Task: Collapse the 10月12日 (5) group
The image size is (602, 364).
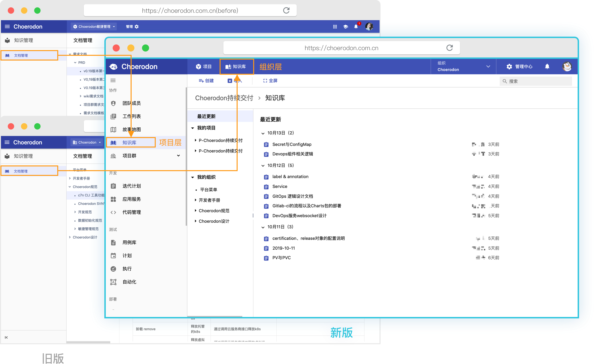Action: pos(263,166)
